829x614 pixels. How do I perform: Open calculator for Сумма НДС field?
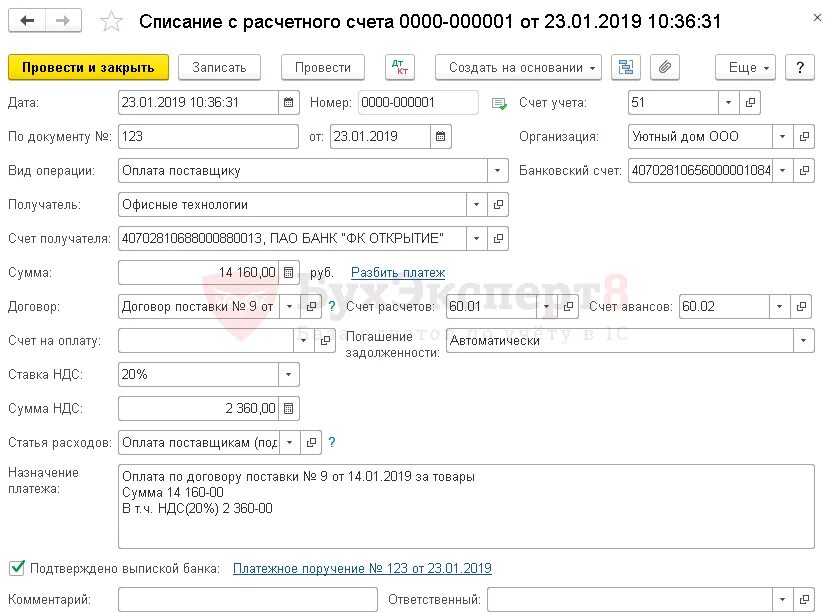(x=288, y=408)
